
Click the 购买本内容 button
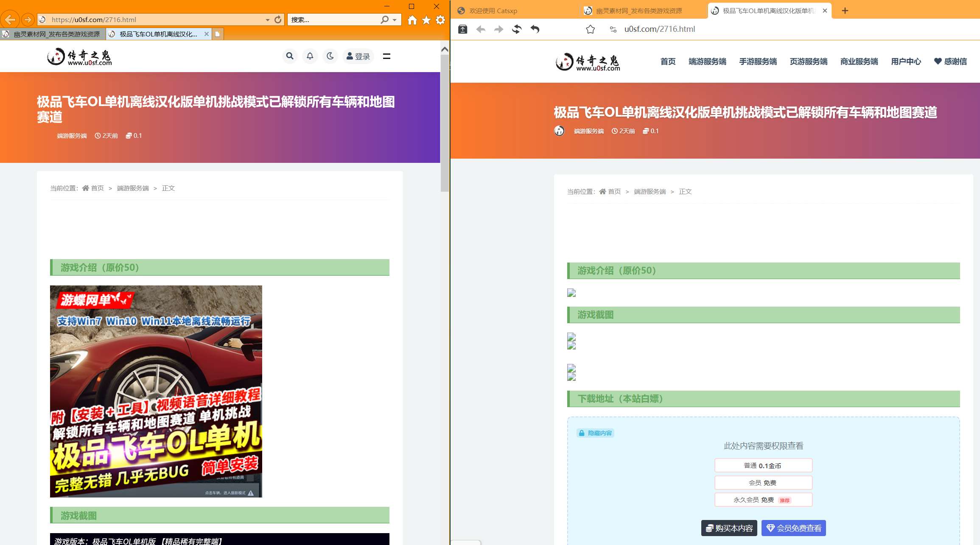(x=729, y=528)
